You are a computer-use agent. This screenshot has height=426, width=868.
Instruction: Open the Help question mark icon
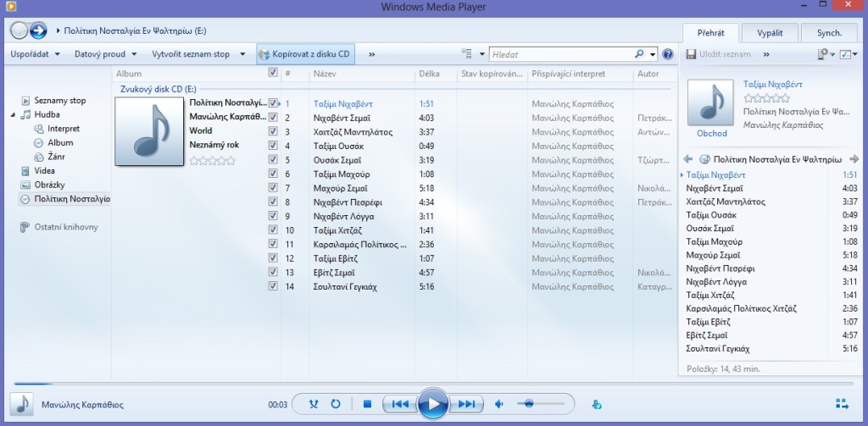pos(668,54)
